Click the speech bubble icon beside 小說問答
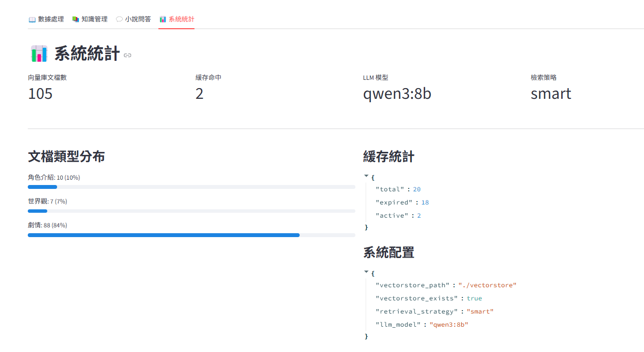 (x=119, y=19)
